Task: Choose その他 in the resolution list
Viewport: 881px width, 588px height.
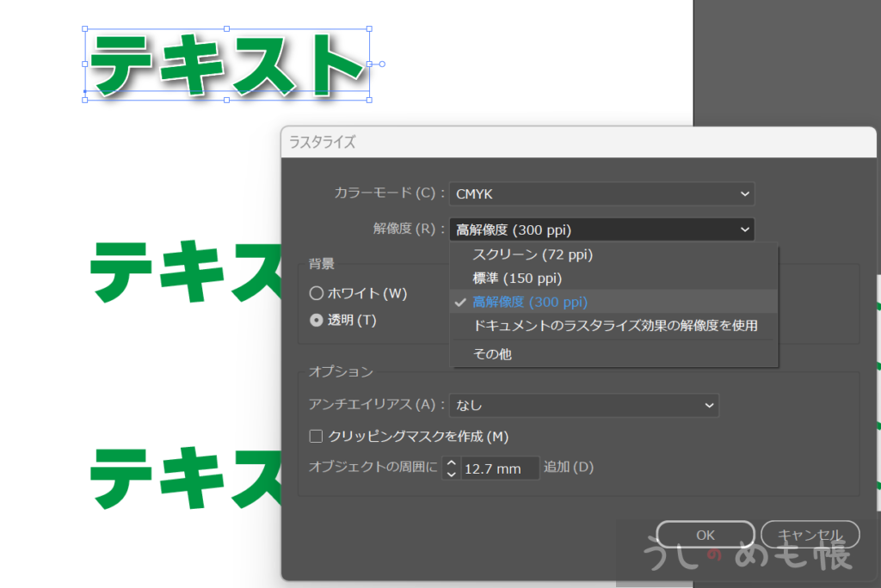Action: coord(492,353)
